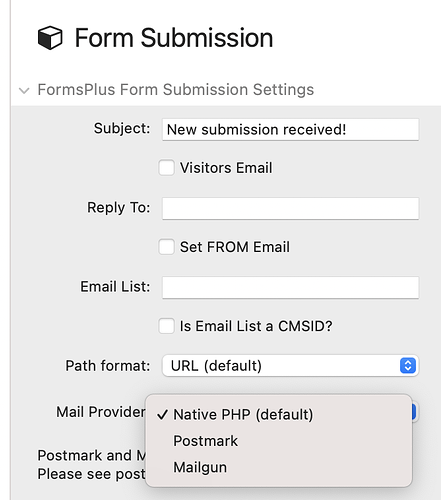Click the Subject text field
This screenshot has height=500, width=441.
(x=290, y=129)
